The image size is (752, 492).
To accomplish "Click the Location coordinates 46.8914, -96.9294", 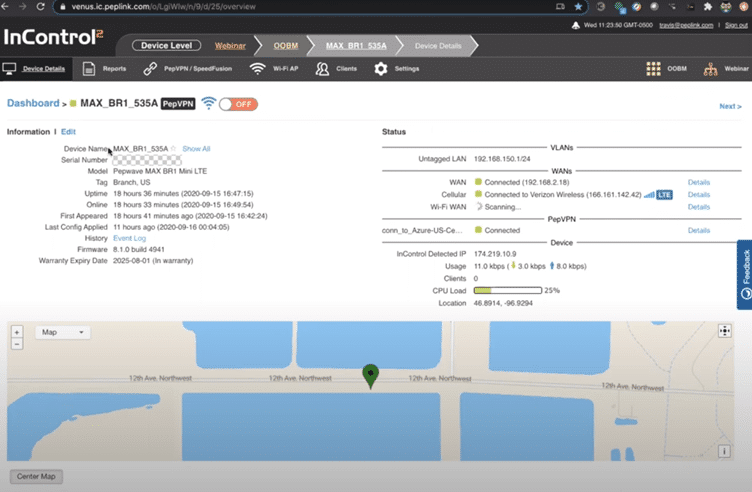I will point(503,304).
